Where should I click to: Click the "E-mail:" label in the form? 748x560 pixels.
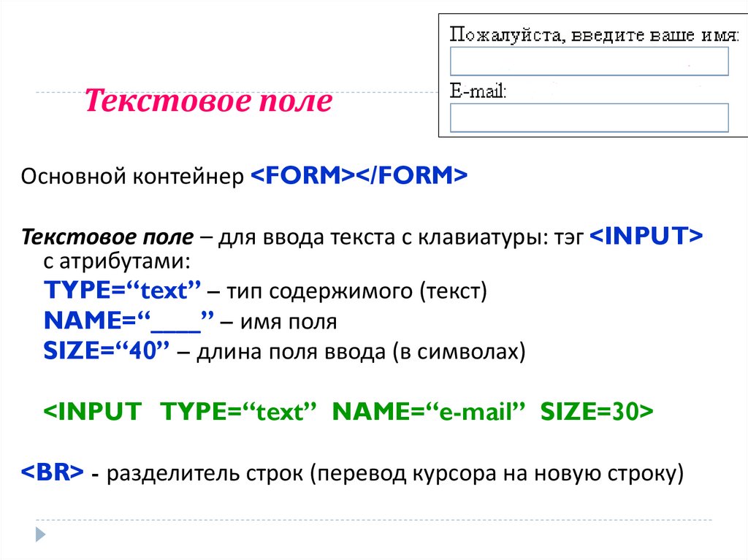point(478,91)
